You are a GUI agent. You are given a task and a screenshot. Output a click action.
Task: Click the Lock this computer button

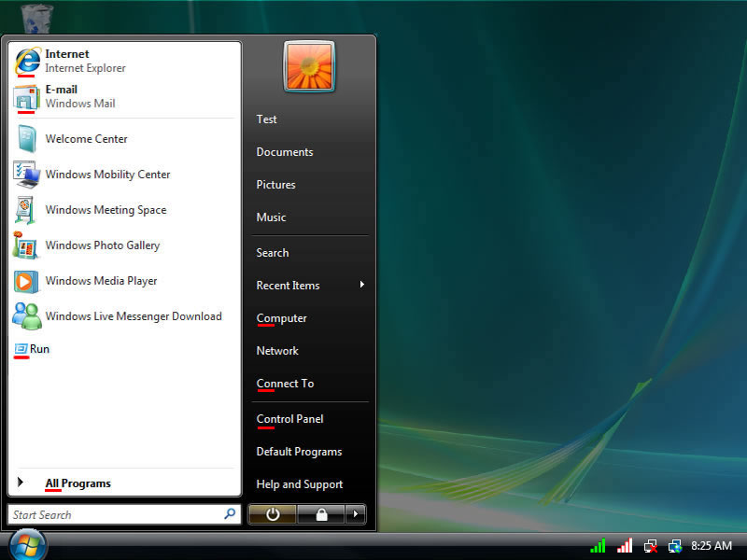(x=321, y=514)
